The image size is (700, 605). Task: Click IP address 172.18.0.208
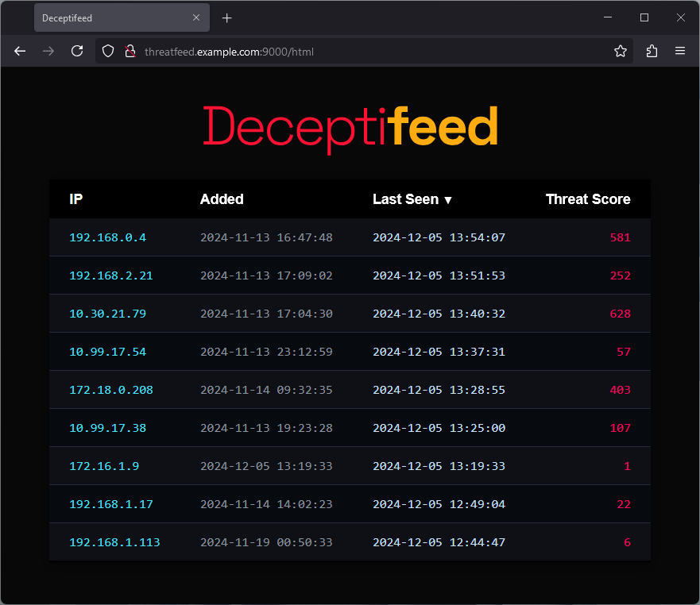click(x=110, y=390)
